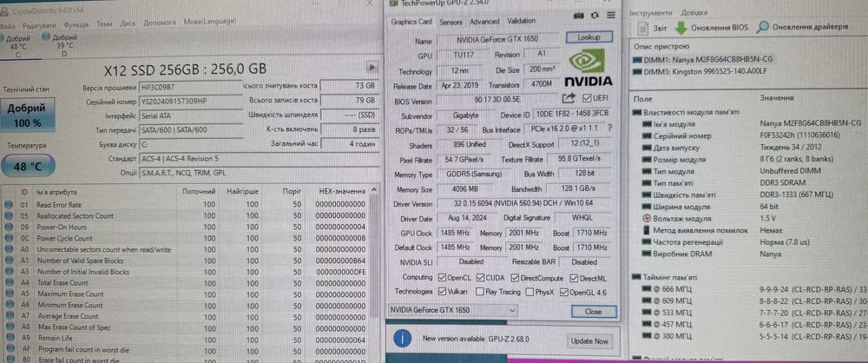This screenshot has width=868, height=363.
Task: Click the Поле column header in memory window
Action: click(641, 98)
